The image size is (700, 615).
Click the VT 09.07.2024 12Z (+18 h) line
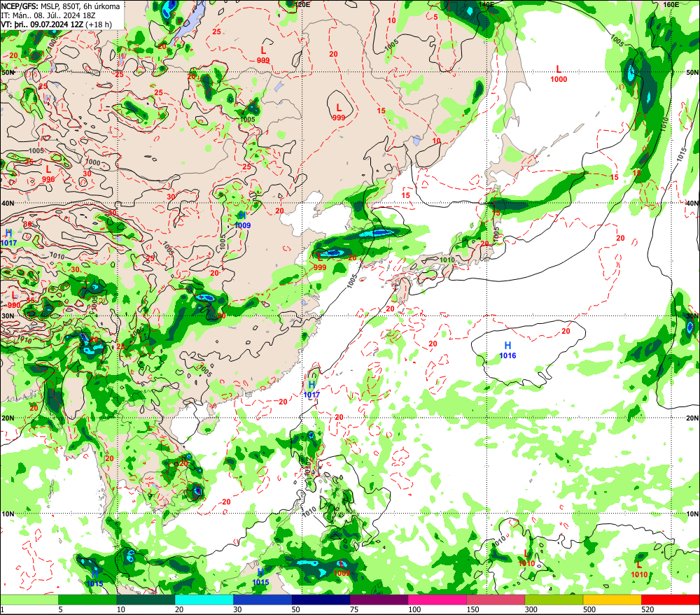click(x=56, y=24)
